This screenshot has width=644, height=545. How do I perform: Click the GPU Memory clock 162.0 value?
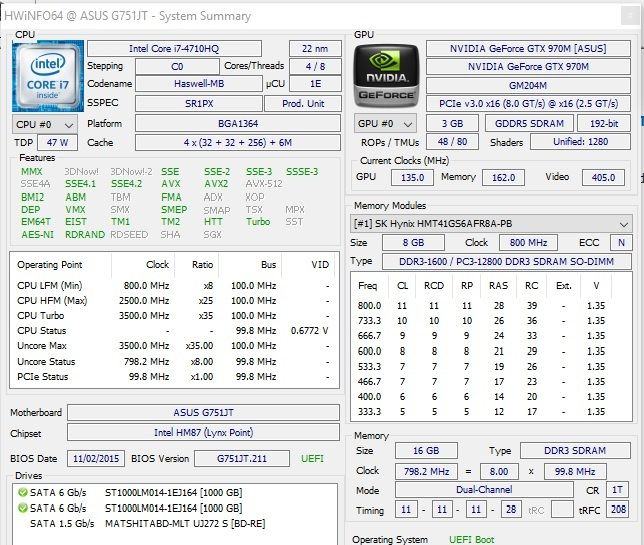(x=503, y=177)
